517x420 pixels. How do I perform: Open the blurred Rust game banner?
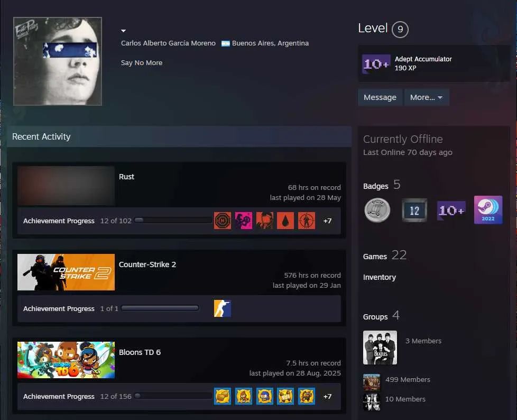[66, 186]
